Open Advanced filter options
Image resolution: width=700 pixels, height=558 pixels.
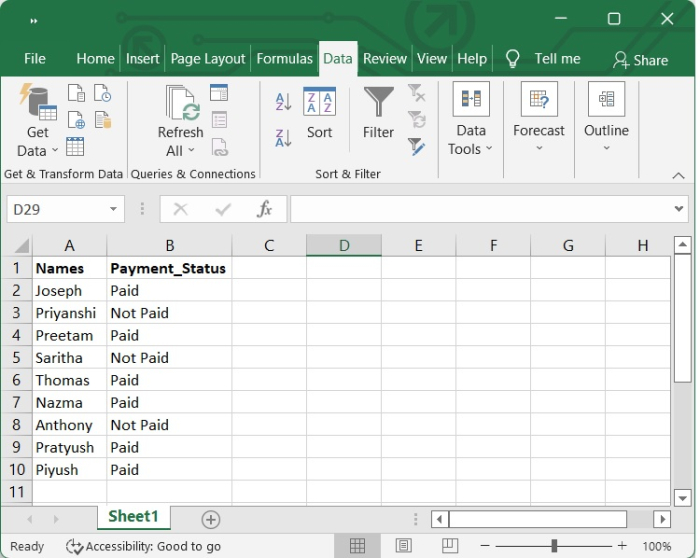click(417, 146)
